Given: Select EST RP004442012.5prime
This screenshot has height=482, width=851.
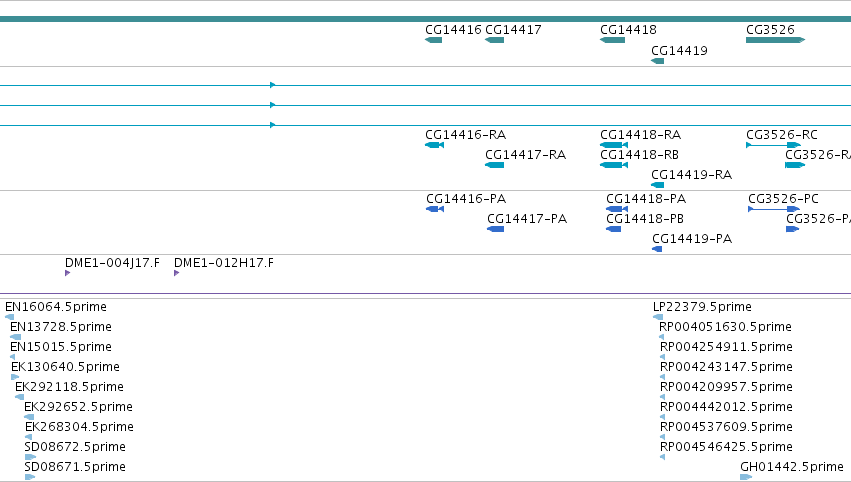Looking at the screenshot, I should click(663, 417).
